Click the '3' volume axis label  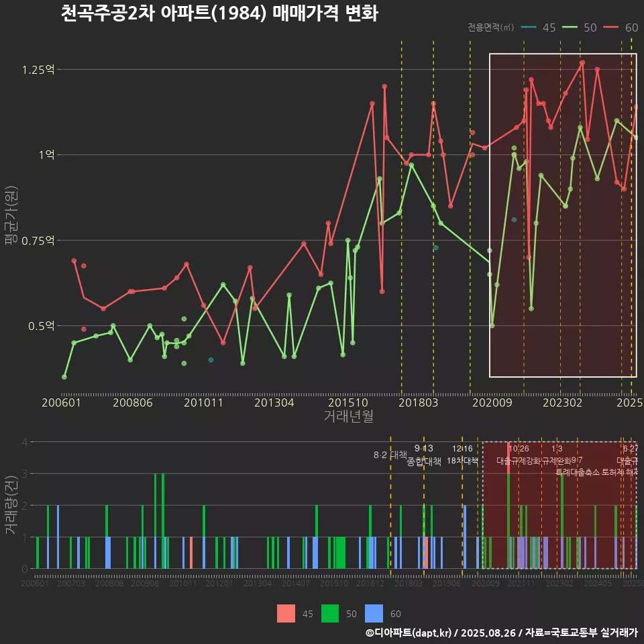pos(25,474)
